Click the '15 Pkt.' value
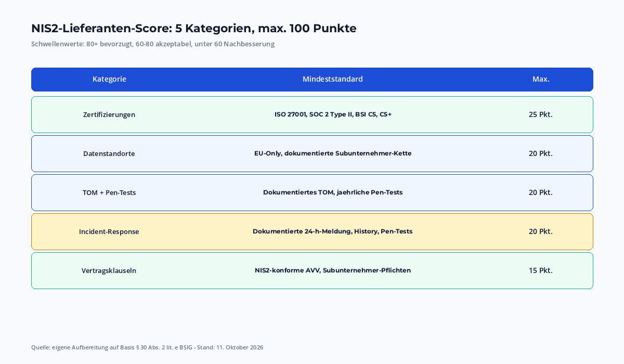Viewport: 624px width, 364px height. pyautogui.click(x=541, y=270)
